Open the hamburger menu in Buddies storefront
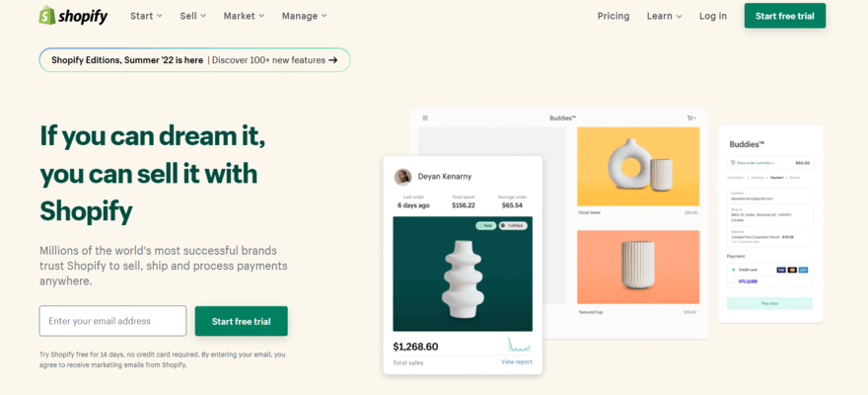This screenshot has width=868, height=395. (425, 118)
